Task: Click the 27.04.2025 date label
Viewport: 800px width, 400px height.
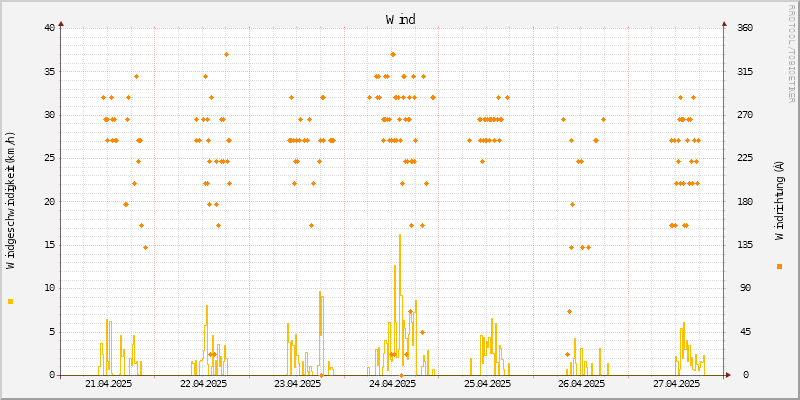Action: (x=676, y=384)
